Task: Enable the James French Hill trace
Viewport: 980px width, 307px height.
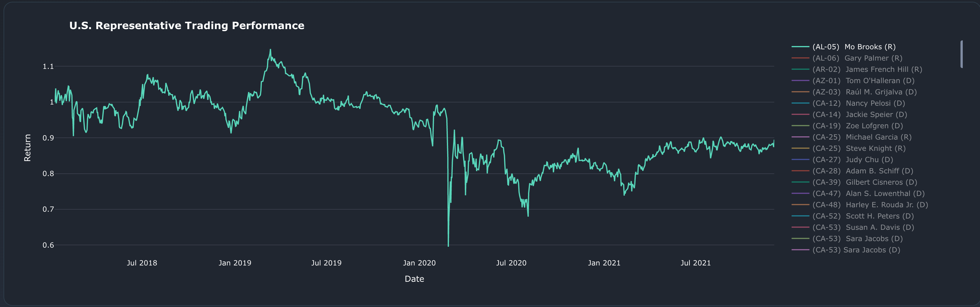Action: [857, 69]
